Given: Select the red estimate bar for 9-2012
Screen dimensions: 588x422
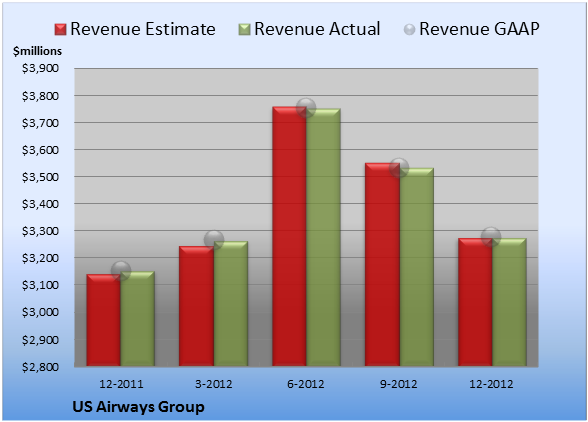Looking at the screenshot, I should [382, 264].
